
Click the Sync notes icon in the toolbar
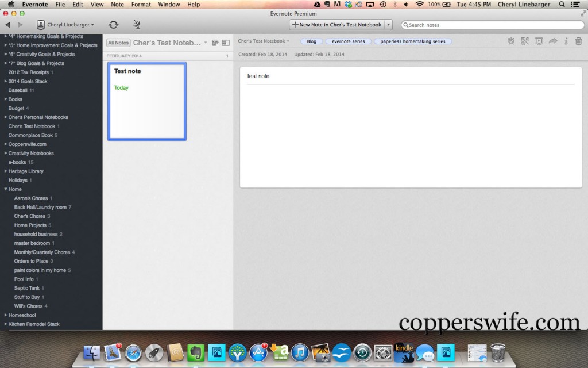(x=113, y=25)
